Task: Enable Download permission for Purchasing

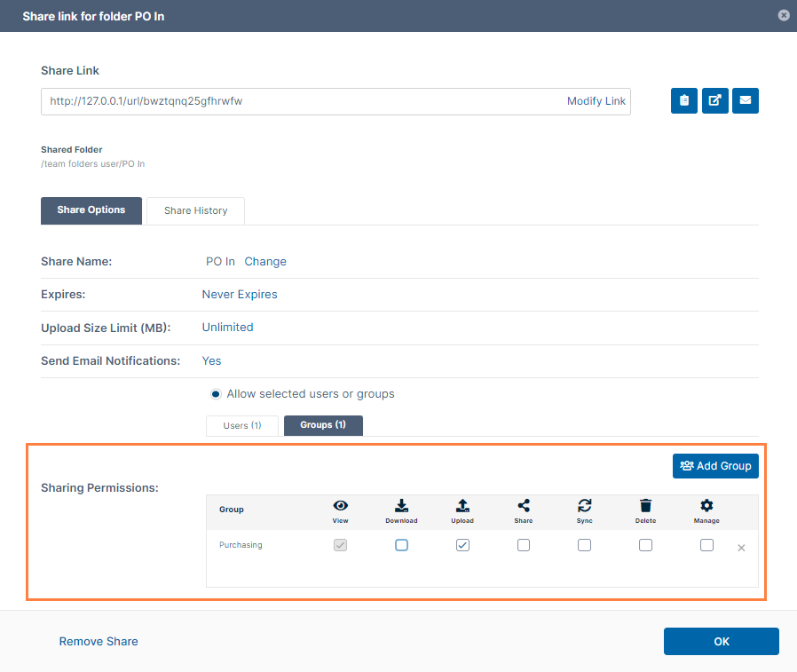Action: (x=401, y=545)
